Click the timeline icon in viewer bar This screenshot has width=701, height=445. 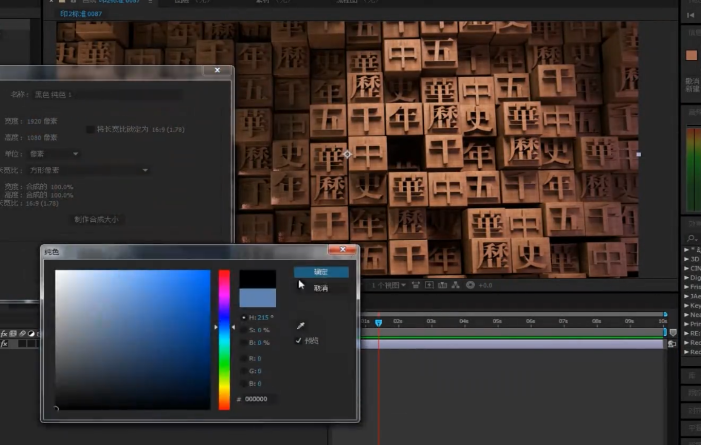(x=443, y=285)
